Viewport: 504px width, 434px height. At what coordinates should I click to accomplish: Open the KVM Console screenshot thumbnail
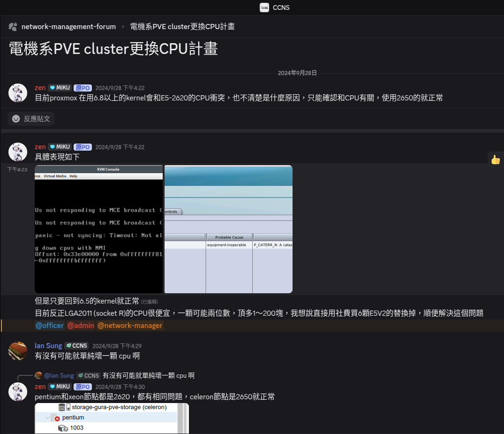98,229
